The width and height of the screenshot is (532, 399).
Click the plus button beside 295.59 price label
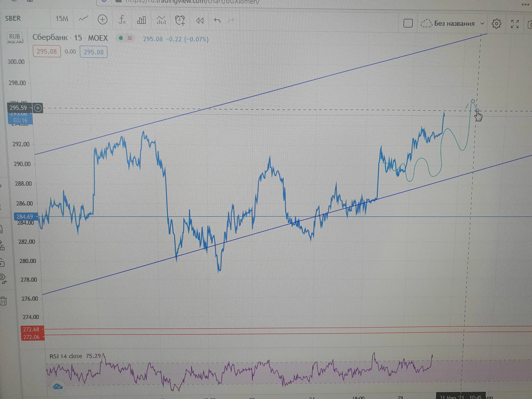38,108
